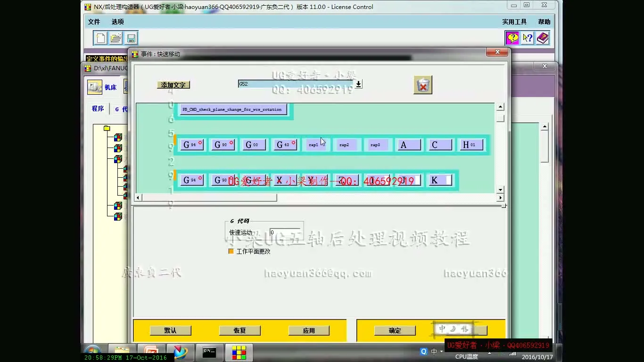Open the help book icon

tap(542, 38)
